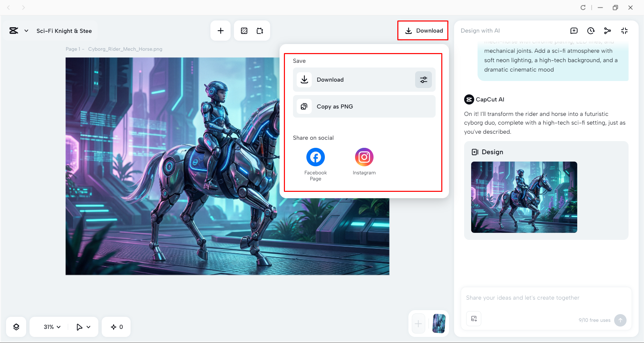
Task: Collapse the Design with AI panel
Action: [x=624, y=31]
